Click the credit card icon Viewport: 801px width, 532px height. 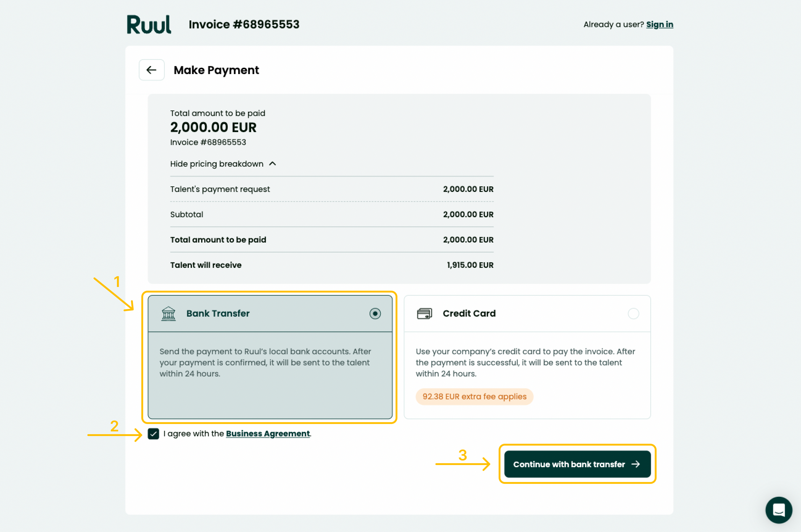coord(424,314)
